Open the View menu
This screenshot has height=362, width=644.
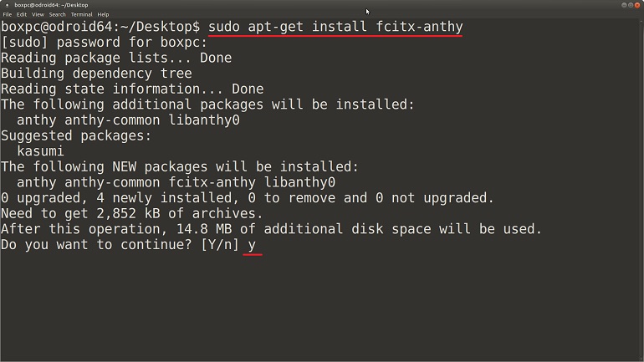(38, 14)
